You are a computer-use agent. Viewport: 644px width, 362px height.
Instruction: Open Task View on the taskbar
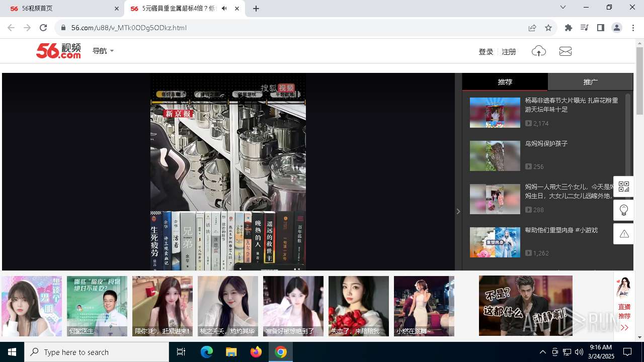tap(181, 352)
